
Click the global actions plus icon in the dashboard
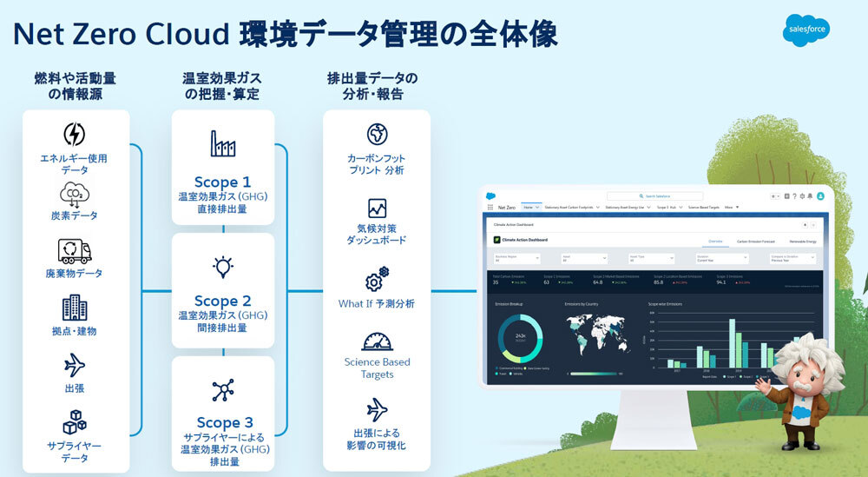coord(786,196)
